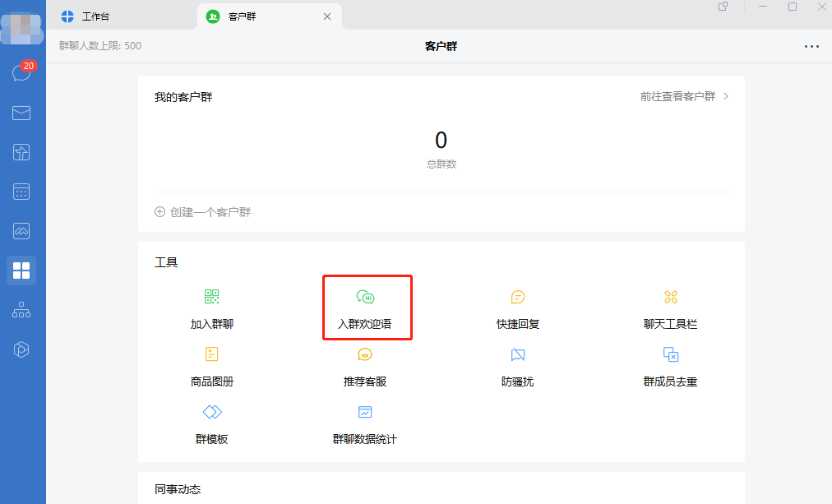Open the 商品图册 product catalog tool
This screenshot has height=504, width=832.
(211, 364)
